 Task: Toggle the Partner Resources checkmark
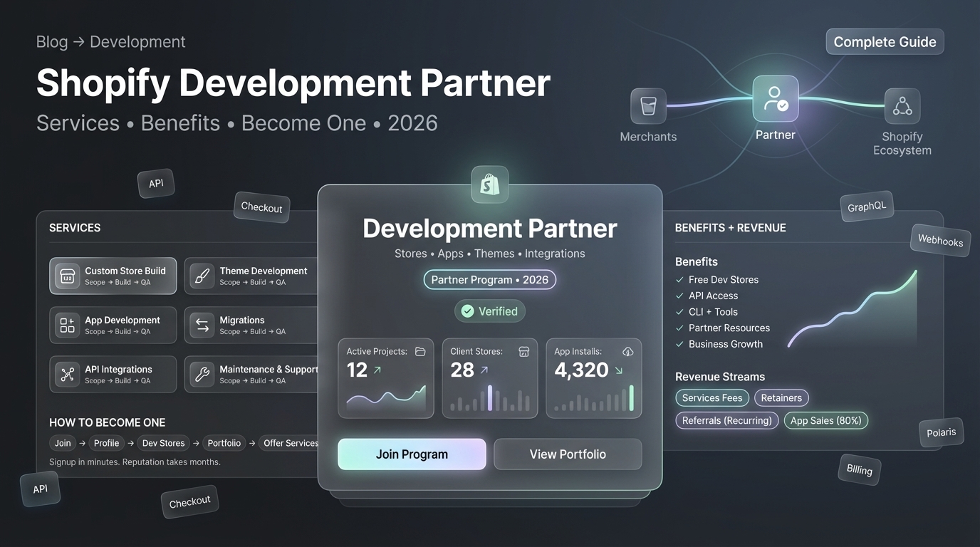pos(679,328)
